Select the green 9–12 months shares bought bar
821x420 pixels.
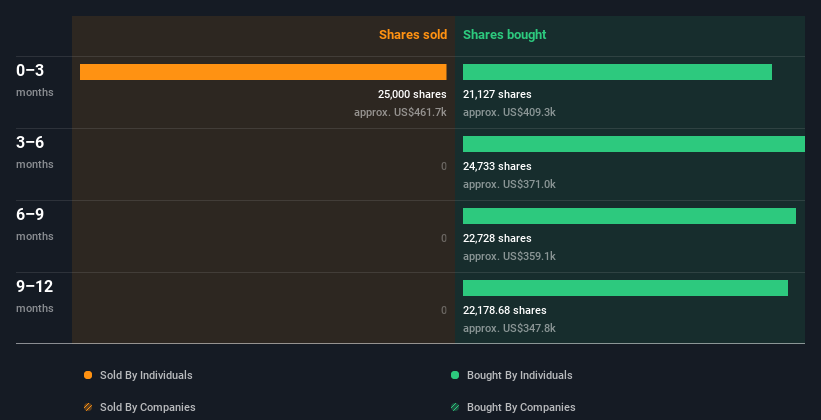625,288
